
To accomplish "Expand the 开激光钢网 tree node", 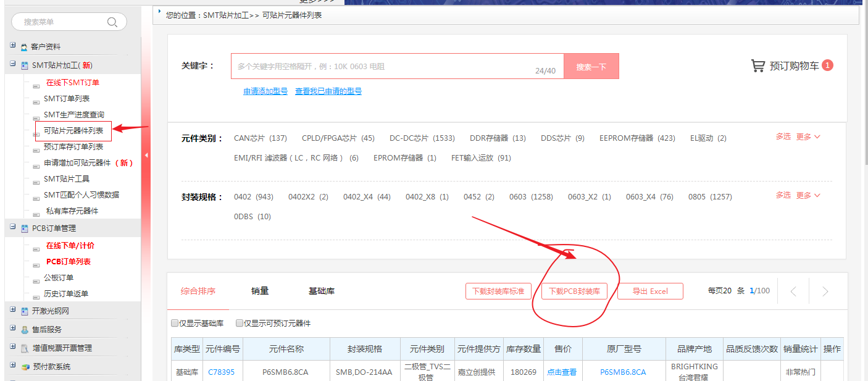I will click(13, 310).
